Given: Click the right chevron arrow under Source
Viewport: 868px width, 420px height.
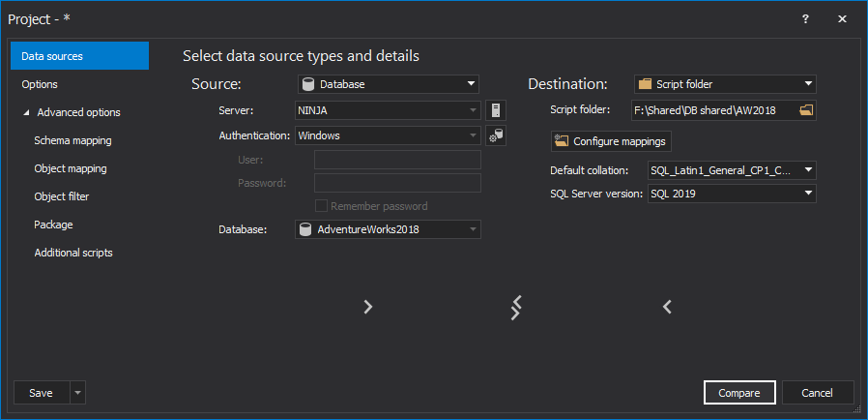Looking at the screenshot, I should click(x=367, y=307).
